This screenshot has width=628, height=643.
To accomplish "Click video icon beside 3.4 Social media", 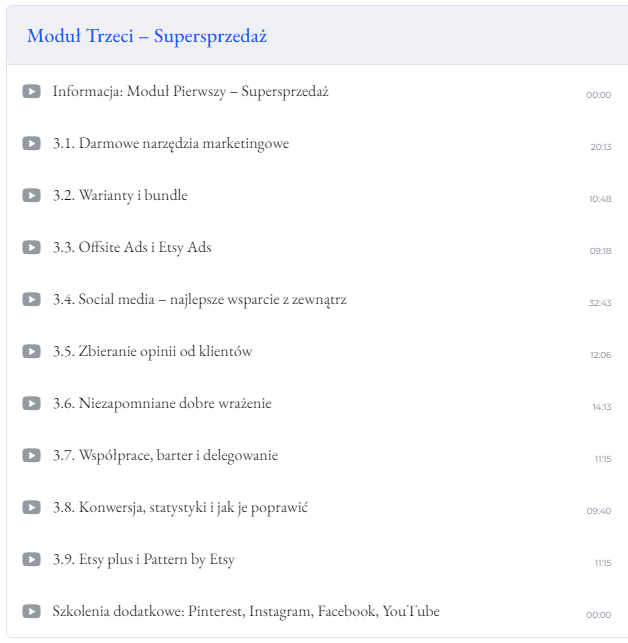I will pyautogui.click(x=32, y=300).
